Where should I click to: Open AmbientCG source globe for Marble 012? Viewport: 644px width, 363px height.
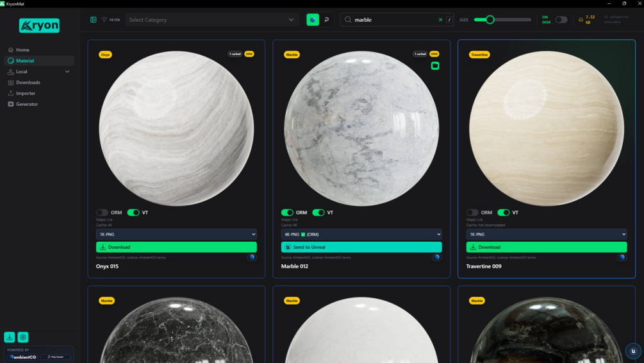[x=436, y=257]
